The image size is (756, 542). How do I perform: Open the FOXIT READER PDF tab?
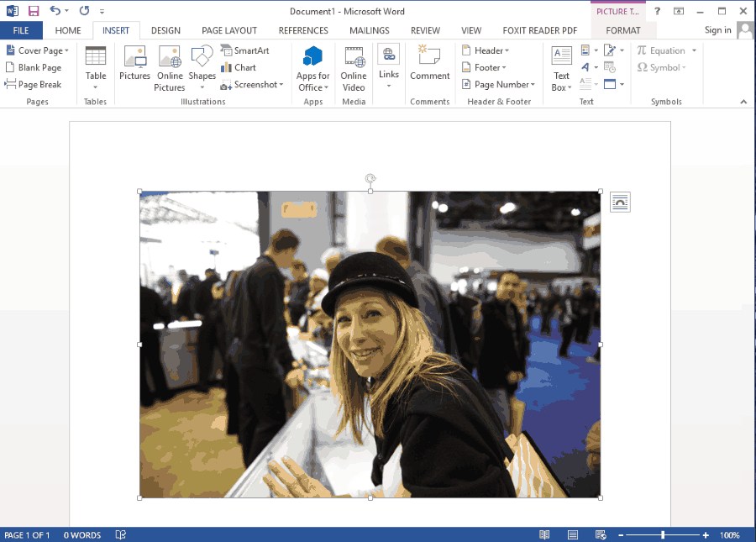[539, 30]
